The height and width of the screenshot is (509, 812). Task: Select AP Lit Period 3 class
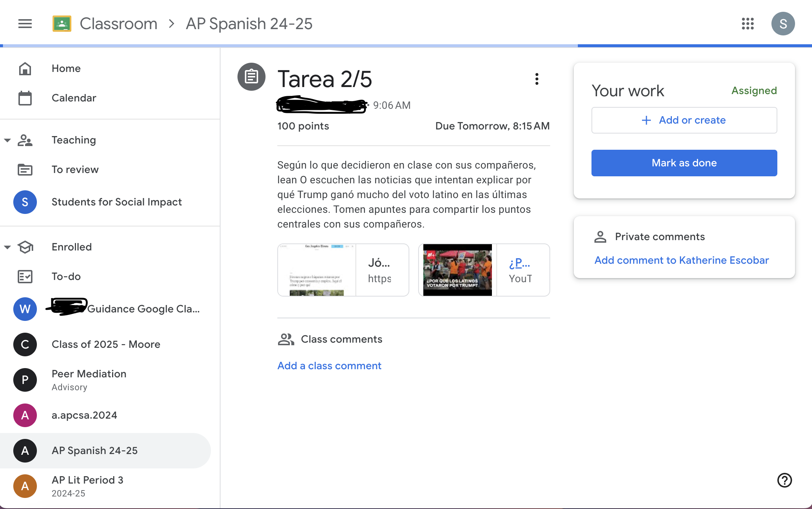(x=87, y=480)
